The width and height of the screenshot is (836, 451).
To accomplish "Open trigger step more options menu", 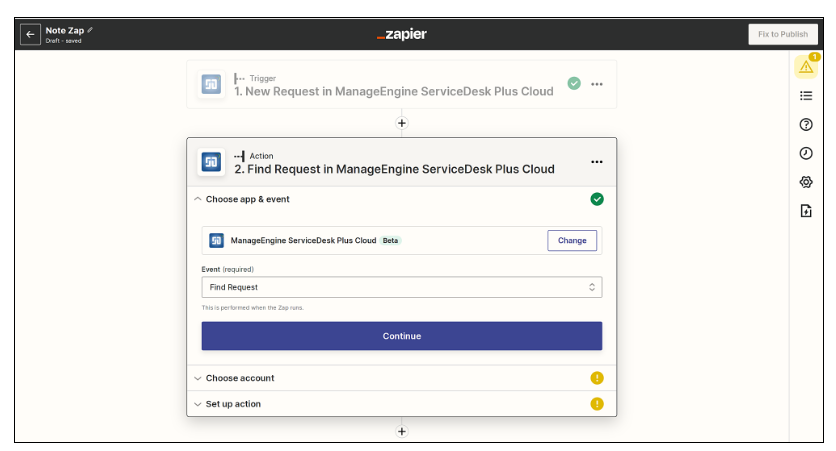I will click(597, 84).
